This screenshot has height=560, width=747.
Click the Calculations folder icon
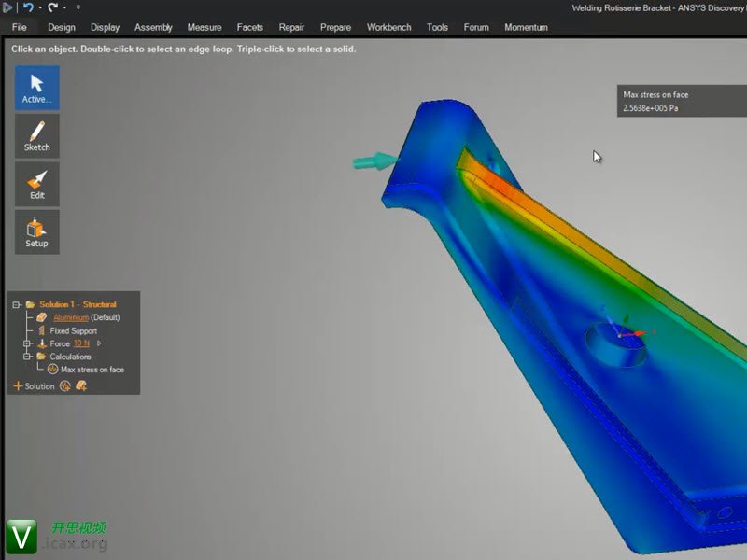(41, 357)
